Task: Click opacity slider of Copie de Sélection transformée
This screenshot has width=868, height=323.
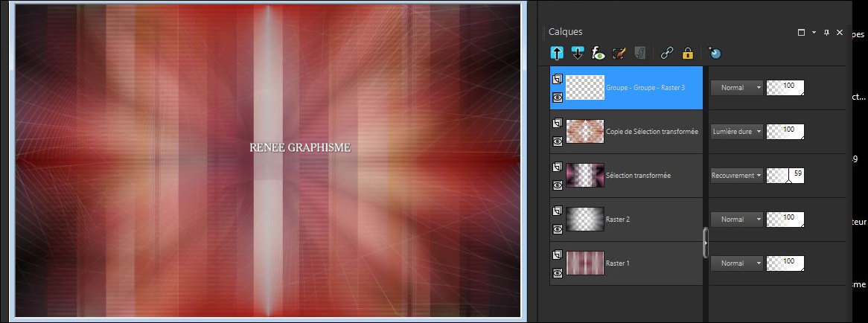Action: tap(785, 132)
